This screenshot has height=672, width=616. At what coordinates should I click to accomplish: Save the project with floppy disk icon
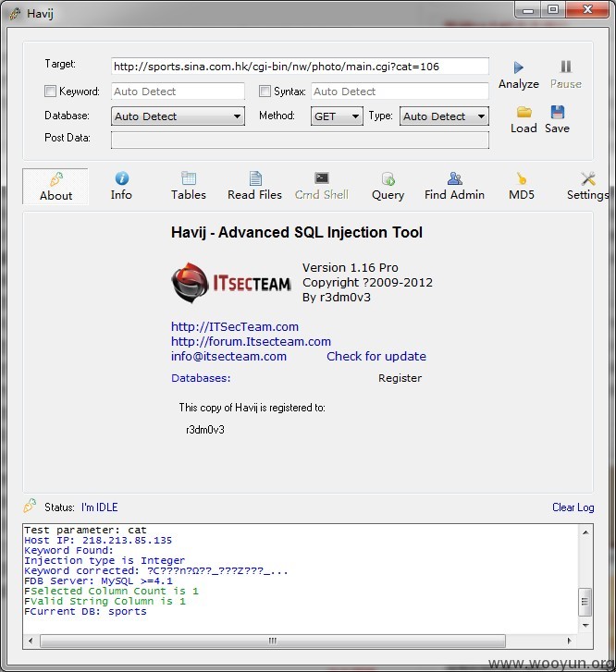click(557, 112)
